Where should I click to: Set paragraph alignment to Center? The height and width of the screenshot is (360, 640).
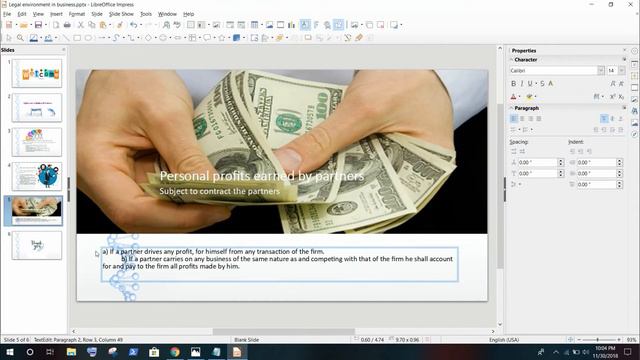click(522, 119)
